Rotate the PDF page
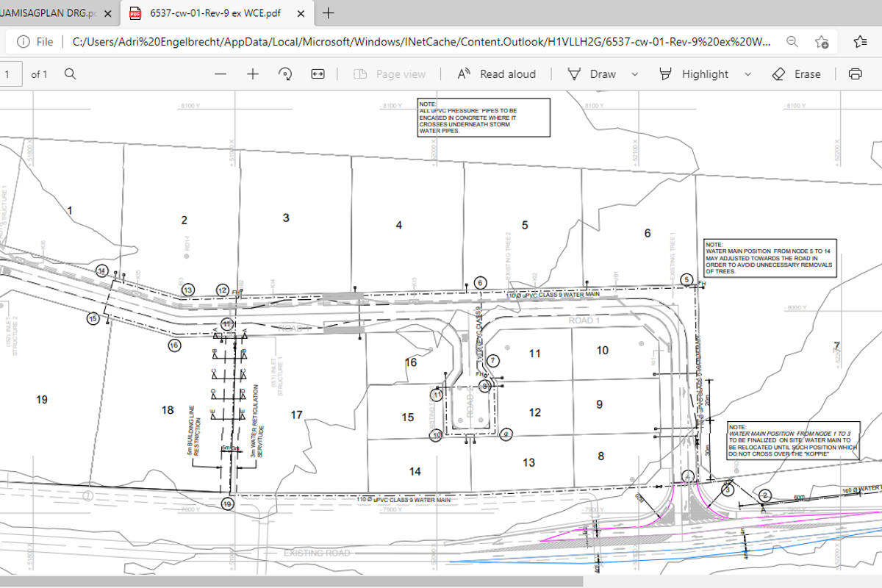 [x=285, y=74]
